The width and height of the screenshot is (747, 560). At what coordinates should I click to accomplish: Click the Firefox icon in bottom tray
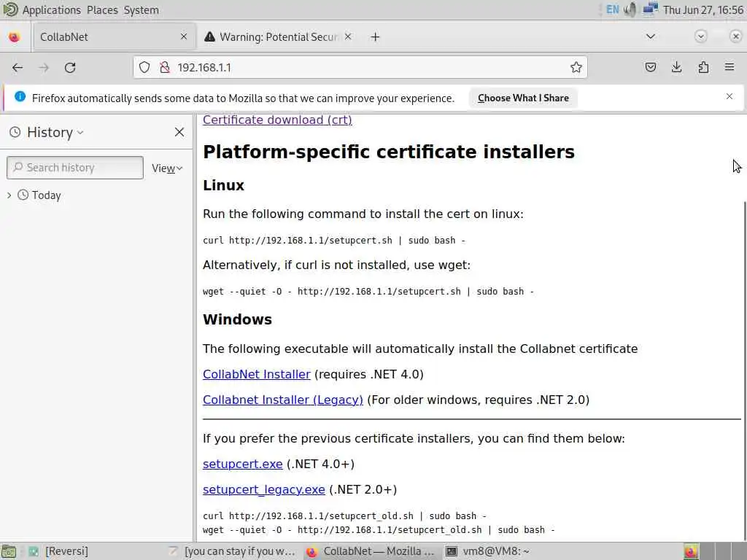click(x=692, y=551)
